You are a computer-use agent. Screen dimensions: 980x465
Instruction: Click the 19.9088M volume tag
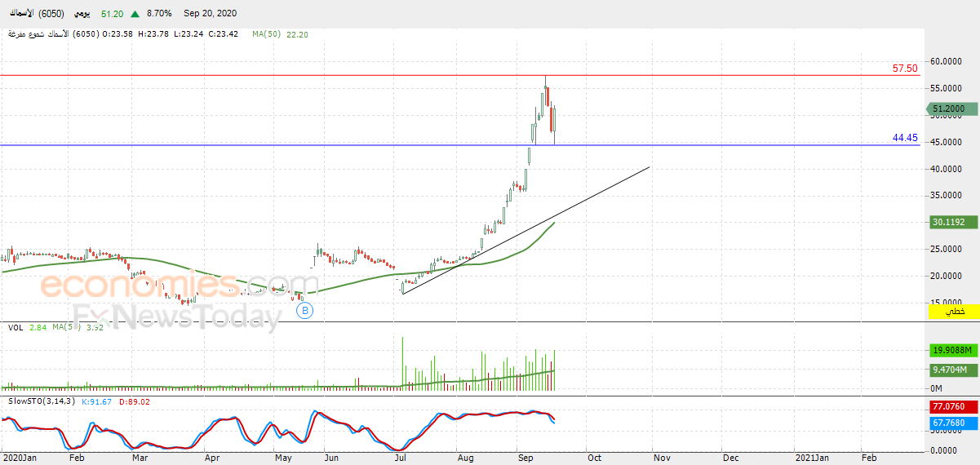click(x=952, y=350)
